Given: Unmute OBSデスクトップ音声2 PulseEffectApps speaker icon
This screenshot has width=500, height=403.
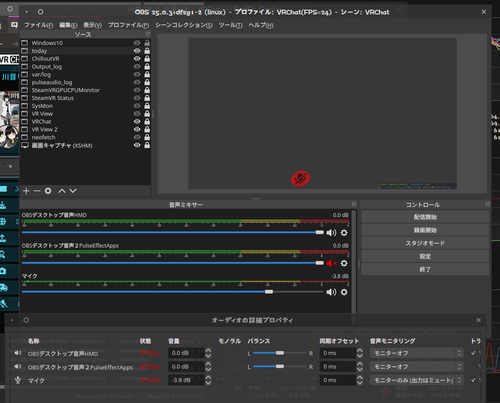Looking at the screenshot, I should click(x=331, y=263).
